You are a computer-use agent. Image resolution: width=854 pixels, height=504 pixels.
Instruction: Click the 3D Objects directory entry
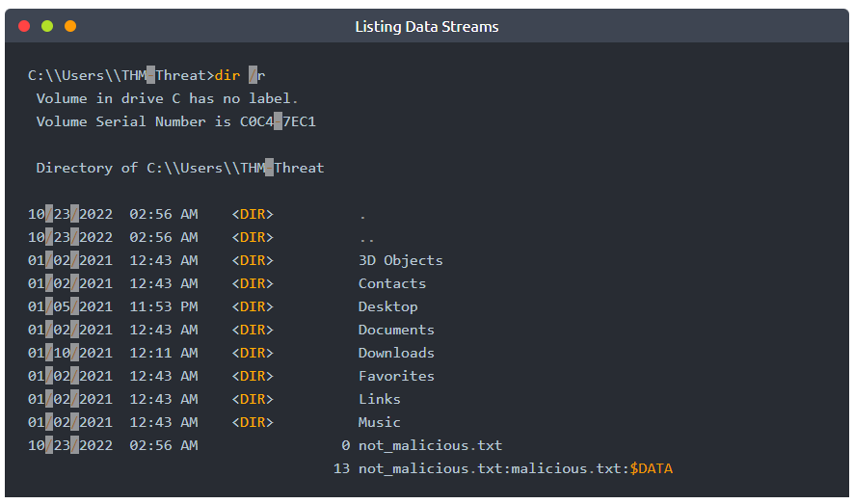(x=400, y=260)
